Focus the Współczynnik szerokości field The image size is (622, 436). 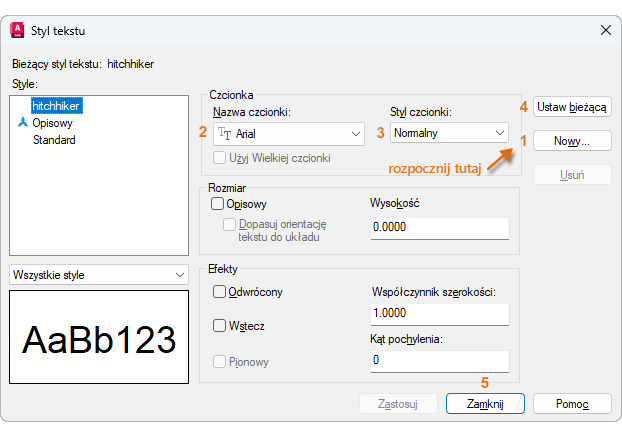[x=439, y=314]
